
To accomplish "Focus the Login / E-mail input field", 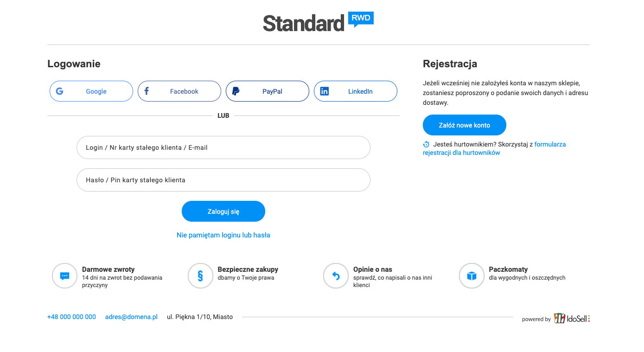I will pos(223,147).
